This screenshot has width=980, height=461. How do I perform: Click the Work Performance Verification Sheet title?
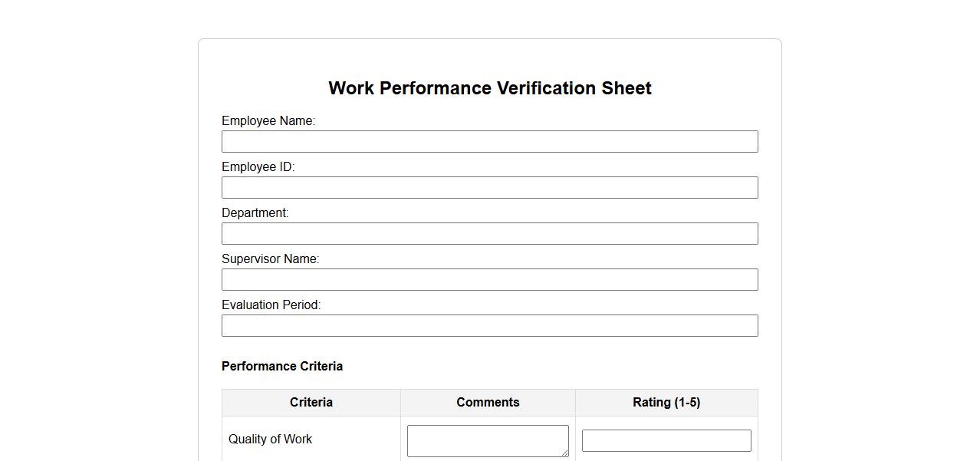[x=489, y=88]
